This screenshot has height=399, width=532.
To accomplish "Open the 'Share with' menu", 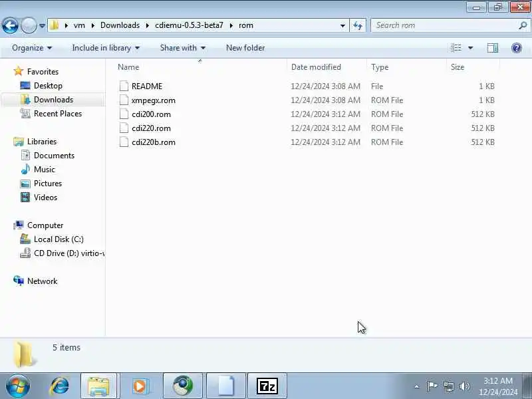I will [x=182, y=48].
